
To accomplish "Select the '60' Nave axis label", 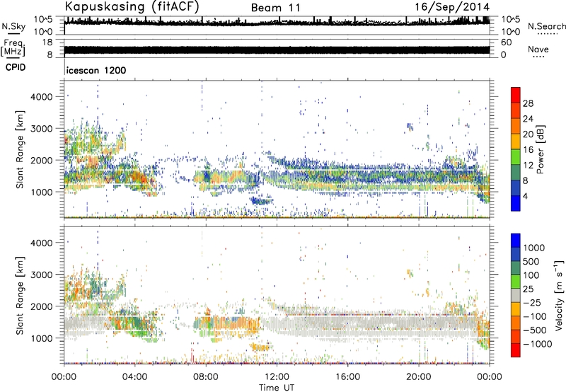I will coord(507,42).
